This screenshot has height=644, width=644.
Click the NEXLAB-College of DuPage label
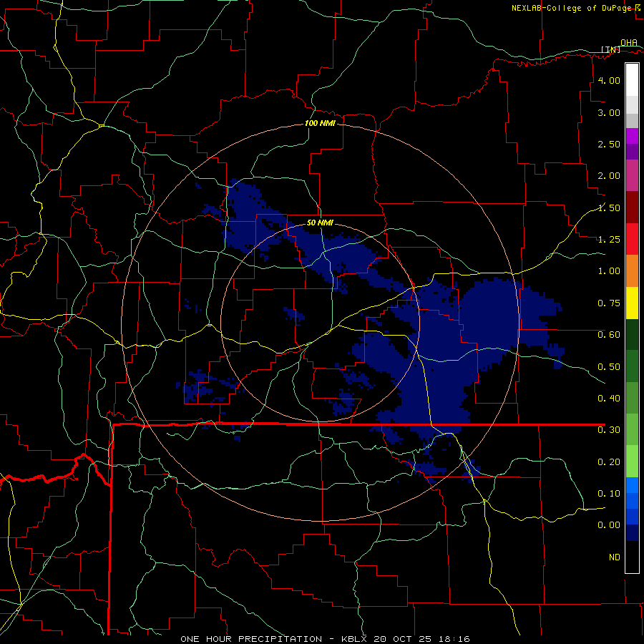(x=571, y=8)
